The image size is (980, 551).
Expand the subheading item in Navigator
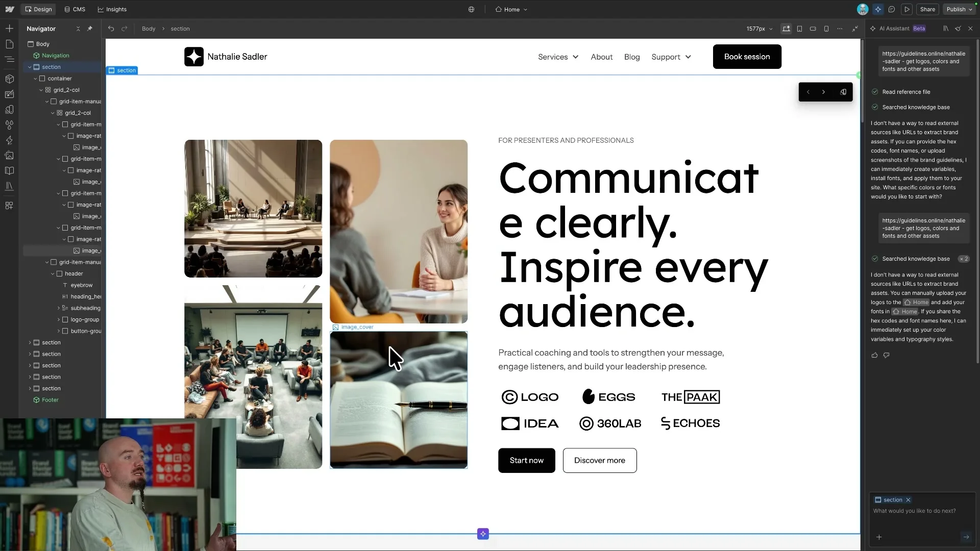tap(59, 308)
